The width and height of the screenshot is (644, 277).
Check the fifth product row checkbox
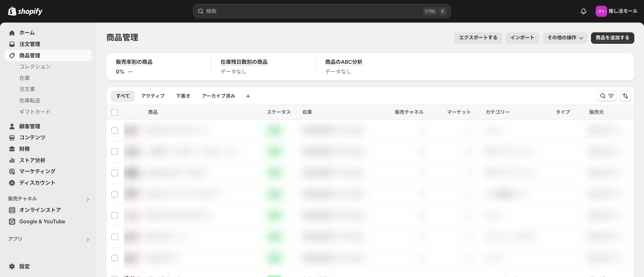(115, 215)
